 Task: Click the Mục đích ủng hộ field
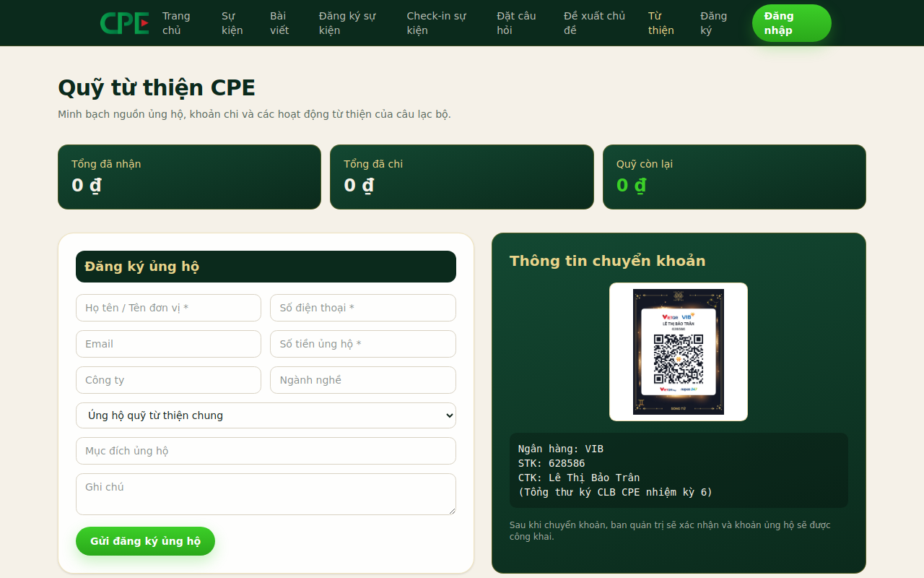pyautogui.click(x=266, y=451)
